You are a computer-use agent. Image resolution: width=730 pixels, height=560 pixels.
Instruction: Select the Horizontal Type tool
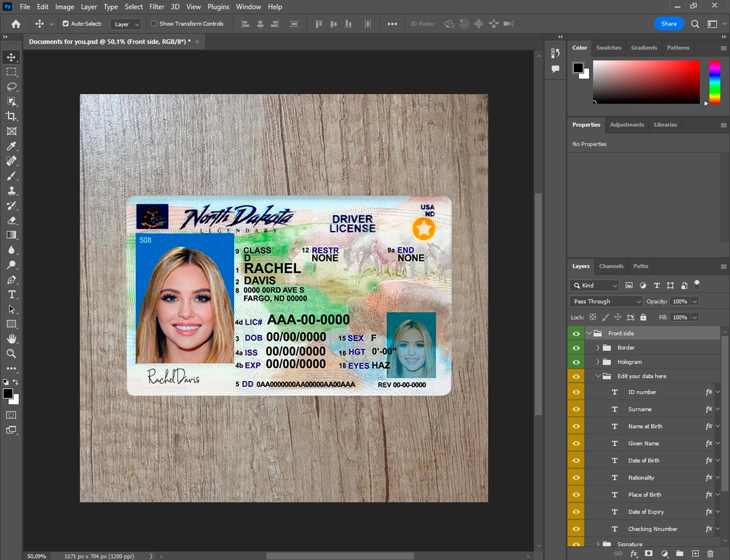[x=12, y=294]
